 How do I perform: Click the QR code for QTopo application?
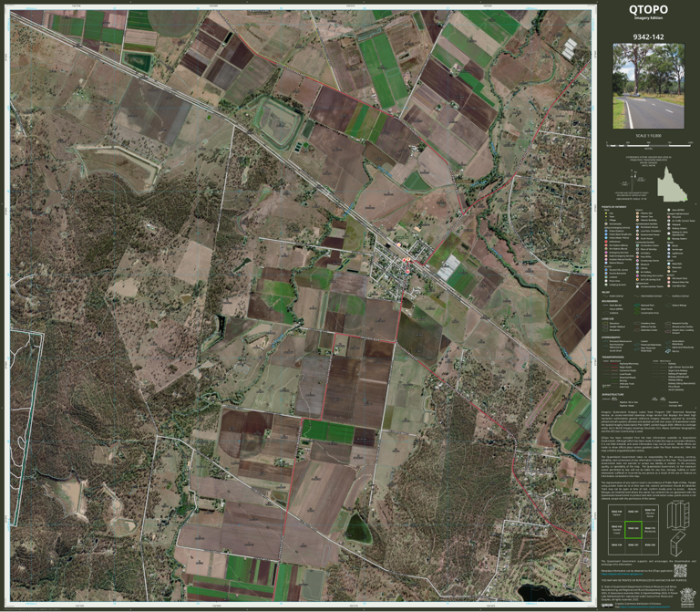(x=680, y=571)
